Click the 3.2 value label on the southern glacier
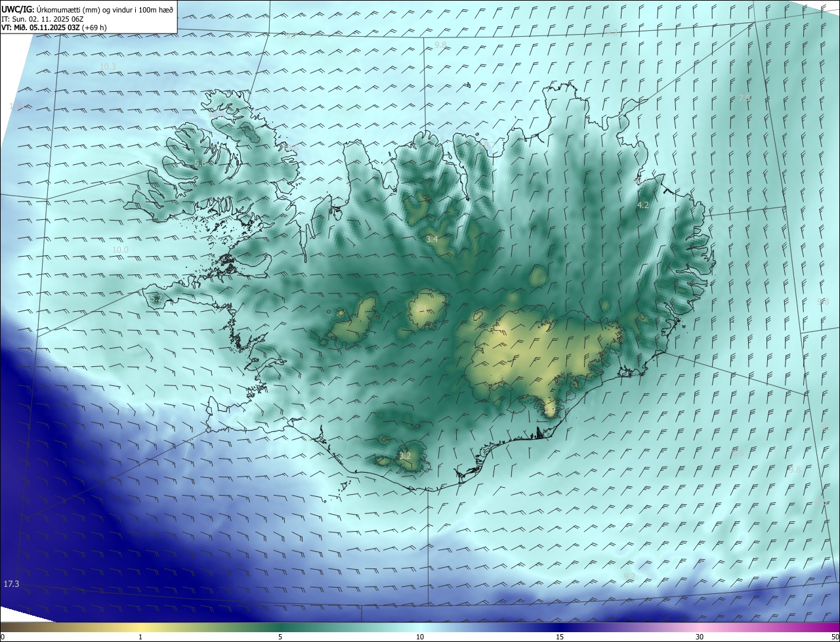Viewport: 840px width, 642px height. (x=405, y=456)
